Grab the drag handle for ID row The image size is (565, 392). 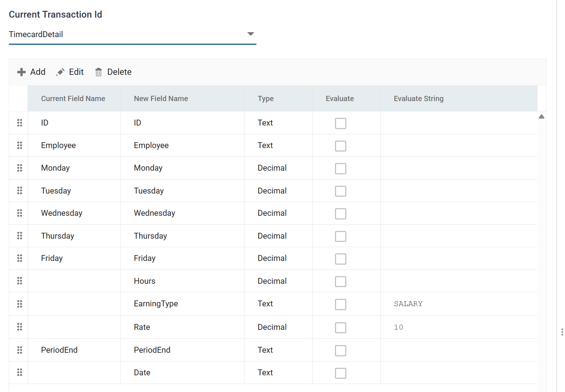pyautogui.click(x=19, y=123)
